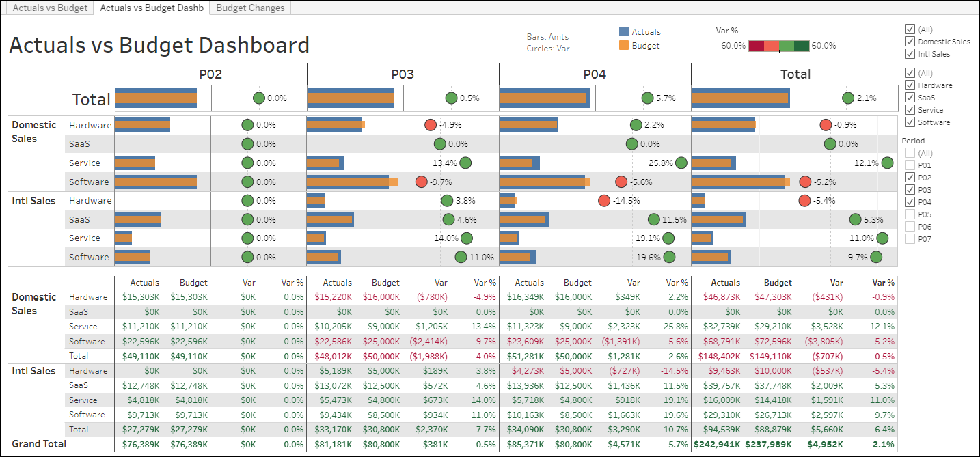This screenshot has width=980, height=457.
Task: Click red circle for Intl Hardware P04 -14.5%
Action: (x=603, y=201)
